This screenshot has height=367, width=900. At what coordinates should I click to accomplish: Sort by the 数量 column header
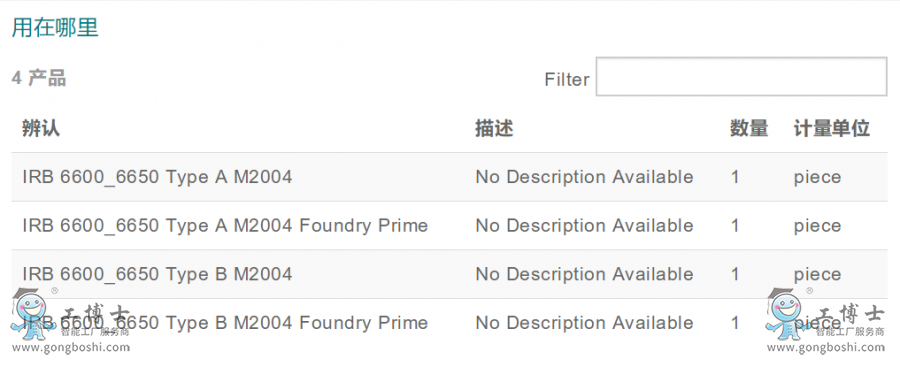click(x=749, y=128)
